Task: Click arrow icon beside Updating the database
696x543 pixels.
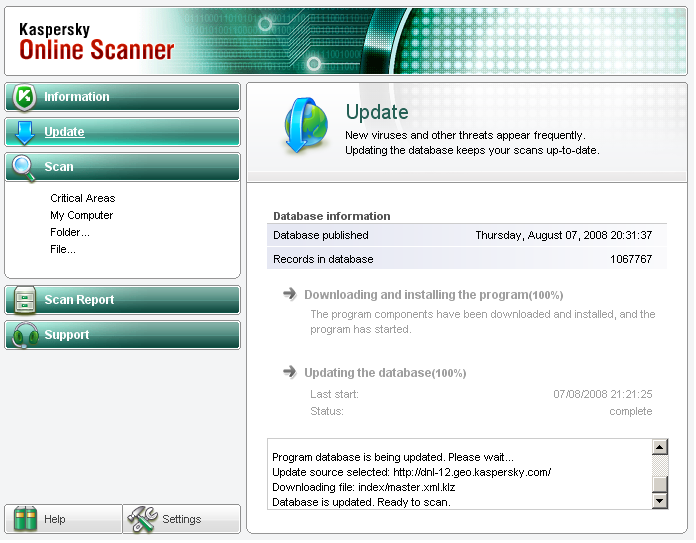Action: pyautogui.click(x=290, y=372)
